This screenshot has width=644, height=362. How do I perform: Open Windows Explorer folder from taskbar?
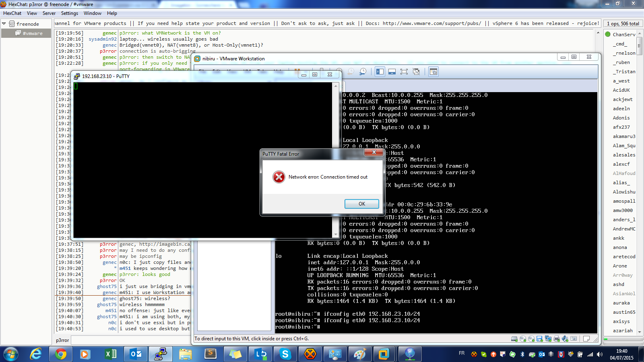(x=186, y=354)
